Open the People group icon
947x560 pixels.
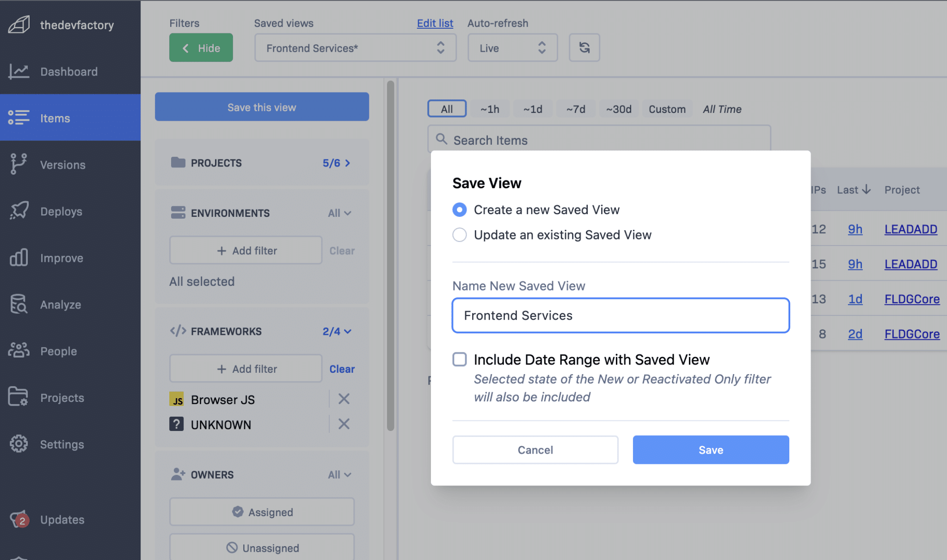click(19, 351)
